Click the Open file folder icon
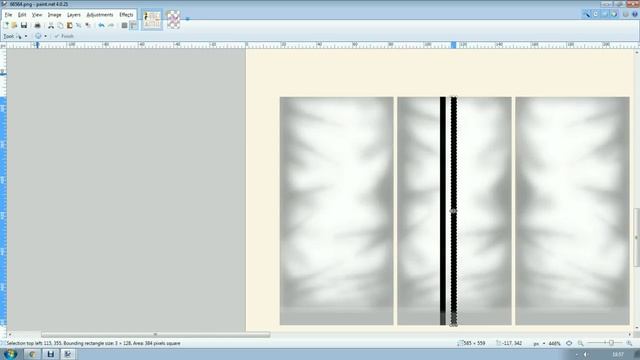The height and width of the screenshot is (360, 640). (x=15, y=25)
